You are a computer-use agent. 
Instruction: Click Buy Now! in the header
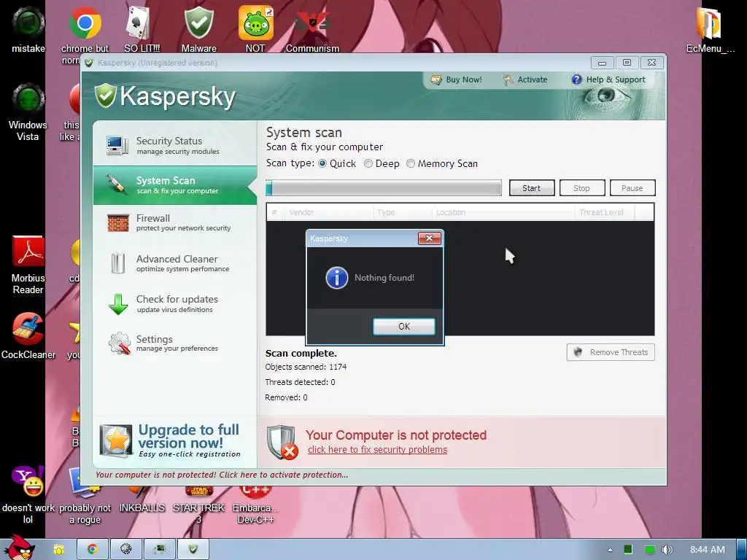click(457, 79)
